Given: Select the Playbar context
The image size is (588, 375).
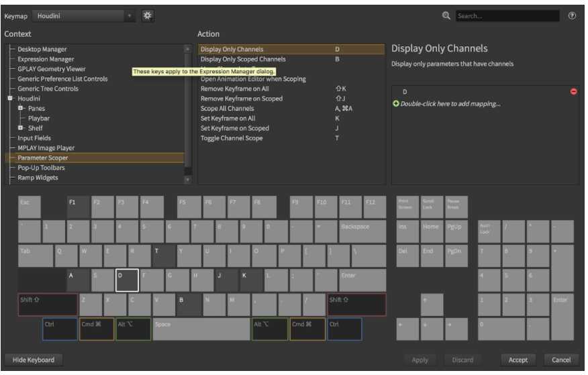Looking at the screenshot, I should click(x=39, y=118).
